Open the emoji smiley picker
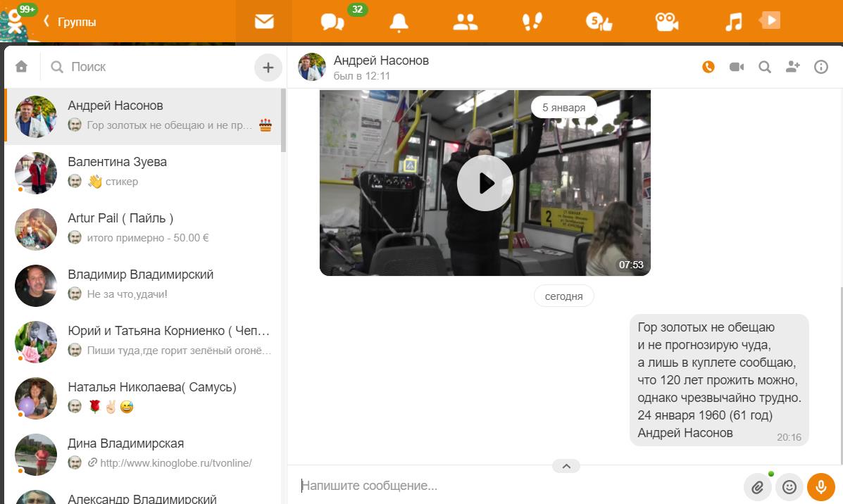Image resolution: width=843 pixels, height=504 pixels. [789, 487]
